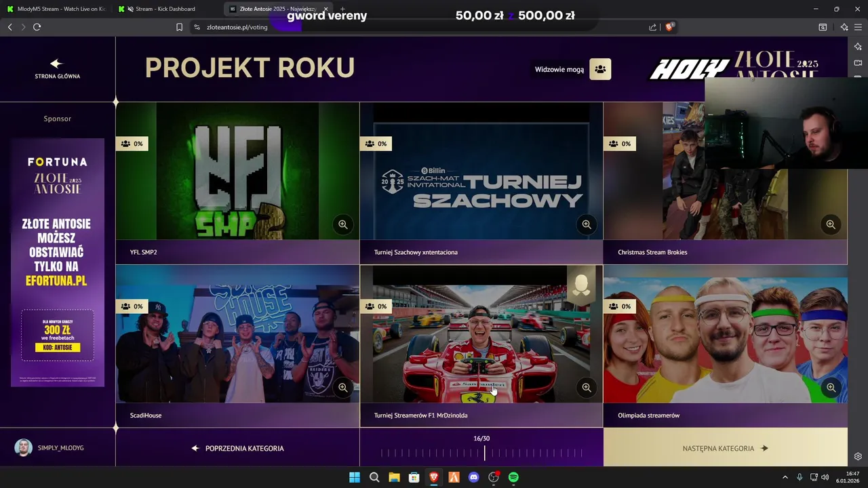Bookmark this page
Screen dimensions: 868x488
(179, 27)
